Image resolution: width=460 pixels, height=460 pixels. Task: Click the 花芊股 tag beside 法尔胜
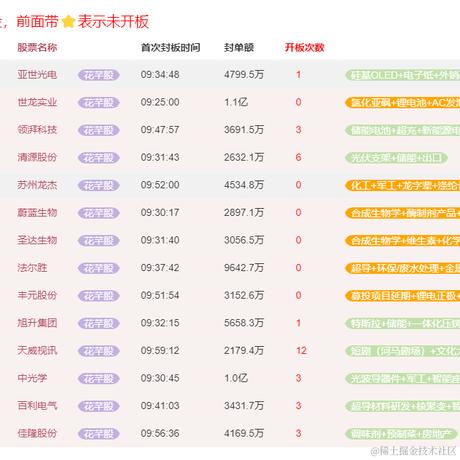99,268
